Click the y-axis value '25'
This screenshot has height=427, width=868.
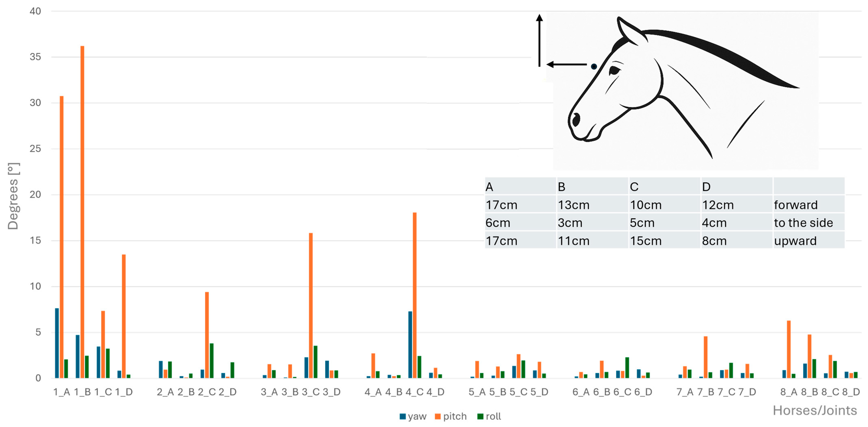click(35, 149)
